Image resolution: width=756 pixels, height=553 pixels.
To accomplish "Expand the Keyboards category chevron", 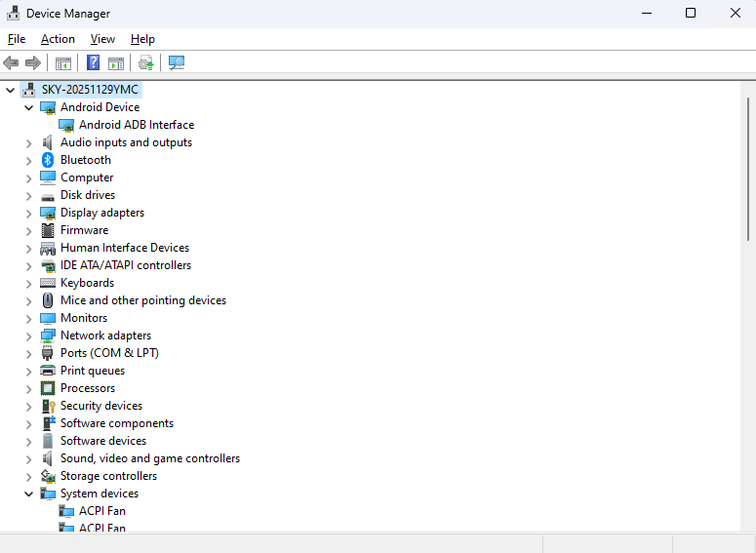I will (x=29, y=284).
